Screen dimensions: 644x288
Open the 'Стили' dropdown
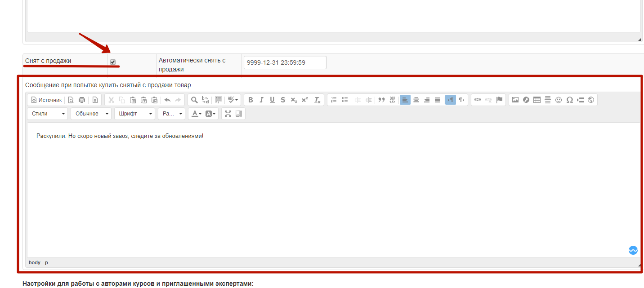[x=48, y=114]
